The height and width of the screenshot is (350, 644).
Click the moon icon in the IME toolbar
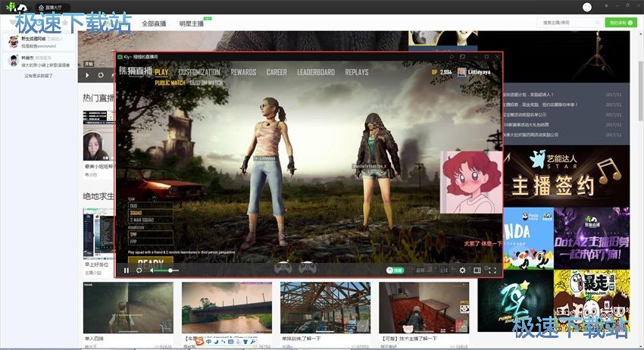(x=216, y=342)
